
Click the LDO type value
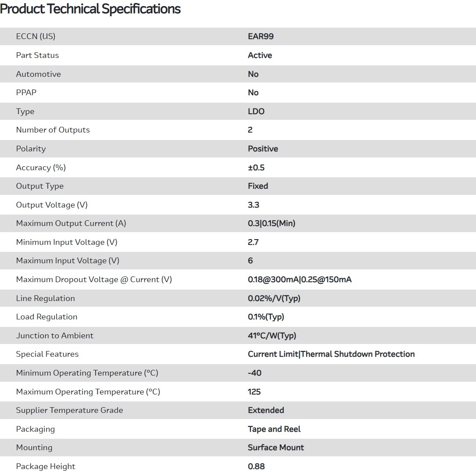coord(256,111)
